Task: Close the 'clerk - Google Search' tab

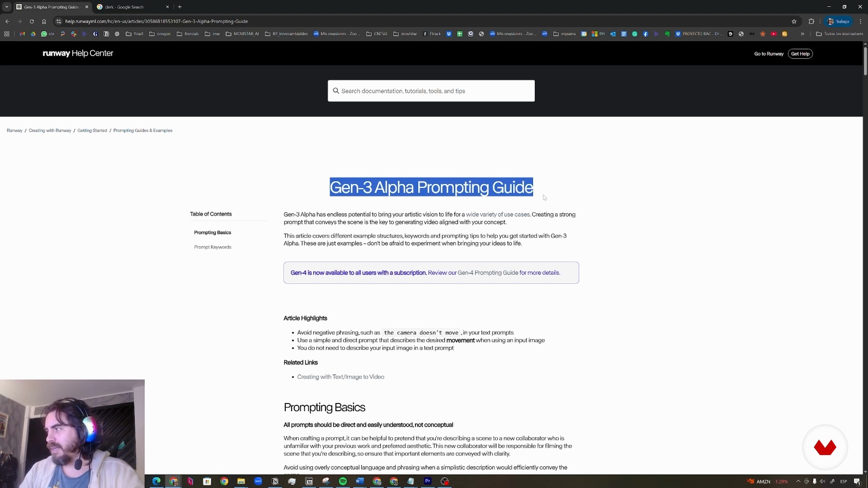Action: tap(167, 7)
